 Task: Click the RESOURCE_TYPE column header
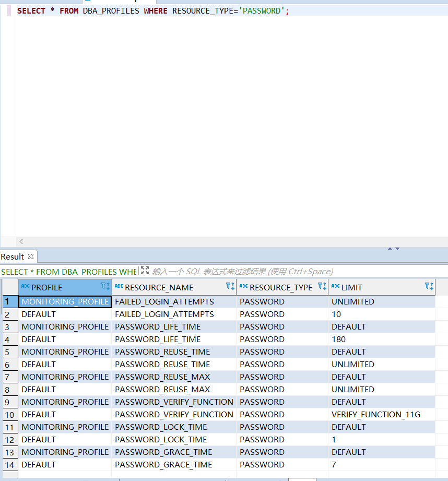[281, 287]
